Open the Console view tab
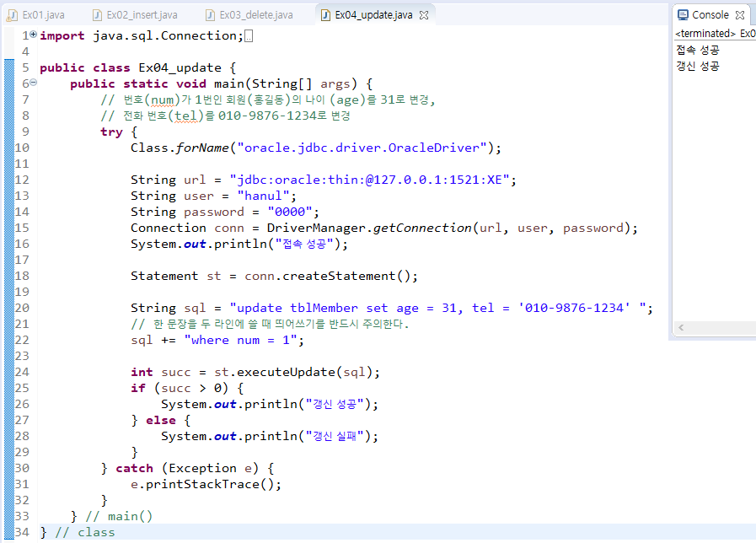Screen dimensions: 756x543 click(710, 15)
